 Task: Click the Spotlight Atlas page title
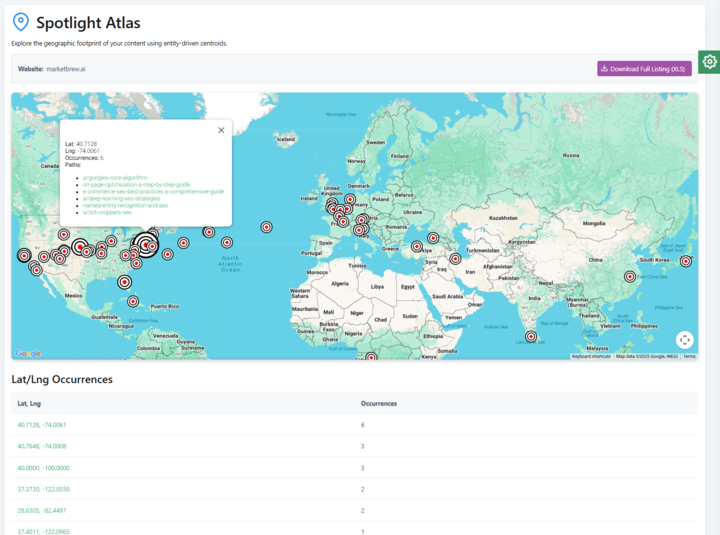click(x=88, y=23)
